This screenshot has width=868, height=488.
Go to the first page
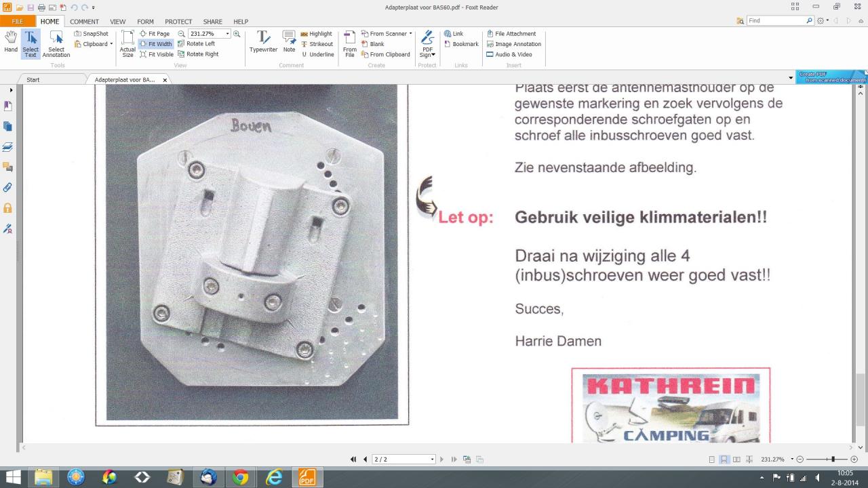coord(353,459)
